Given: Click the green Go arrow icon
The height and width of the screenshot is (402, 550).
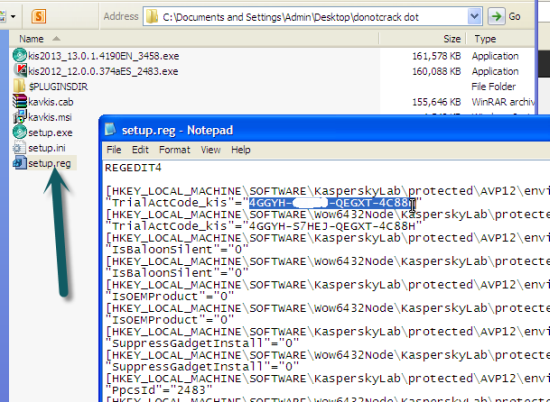Looking at the screenshot, I should (496, 16).
